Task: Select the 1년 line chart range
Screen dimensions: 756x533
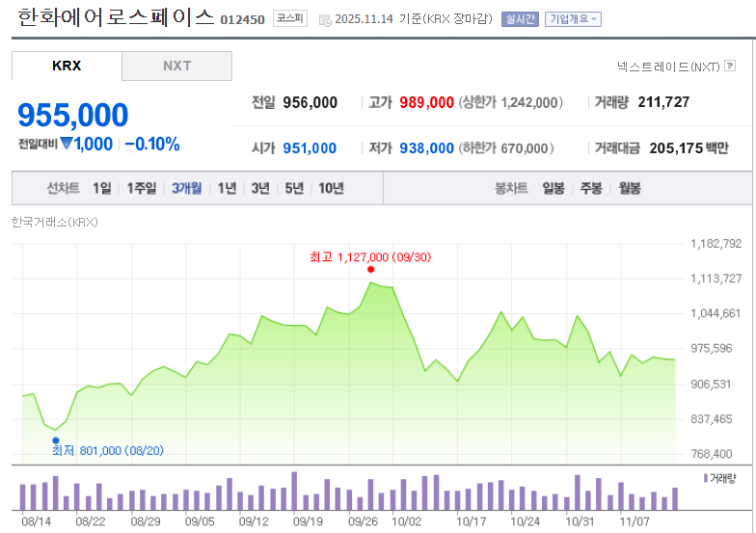Action: pos(227,188)
